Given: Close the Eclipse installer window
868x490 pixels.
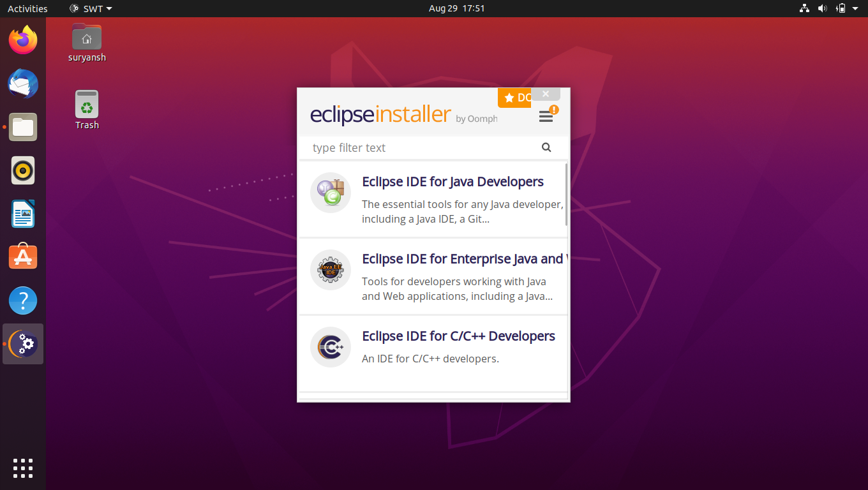Looking at the screenshot, I should pos(546,94).
